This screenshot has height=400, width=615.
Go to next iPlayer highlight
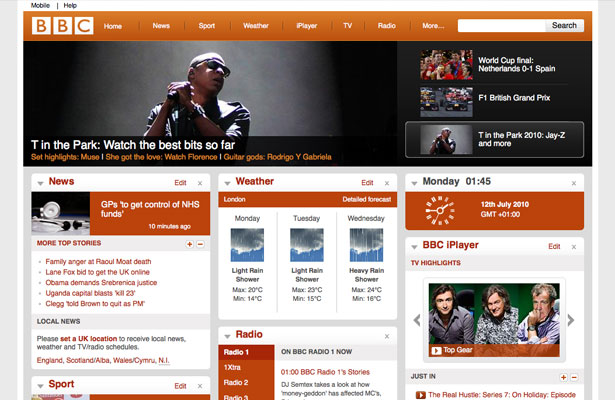coord(571,320)
